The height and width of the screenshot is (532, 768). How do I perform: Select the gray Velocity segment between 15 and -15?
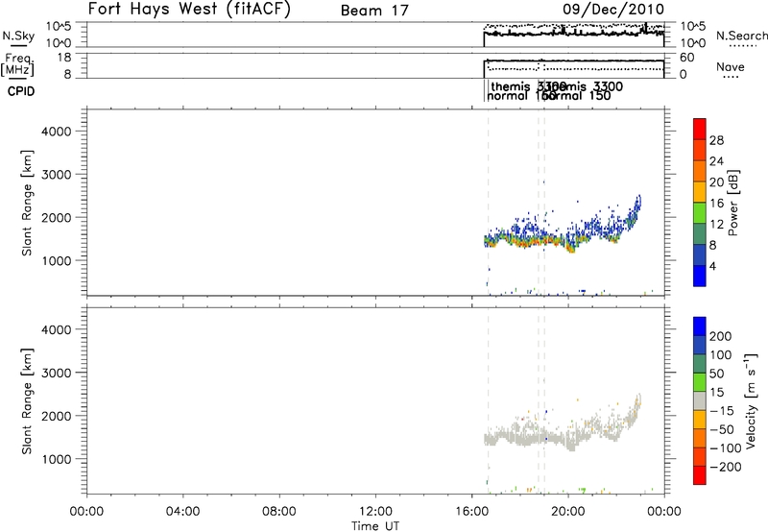pos(700,400)
